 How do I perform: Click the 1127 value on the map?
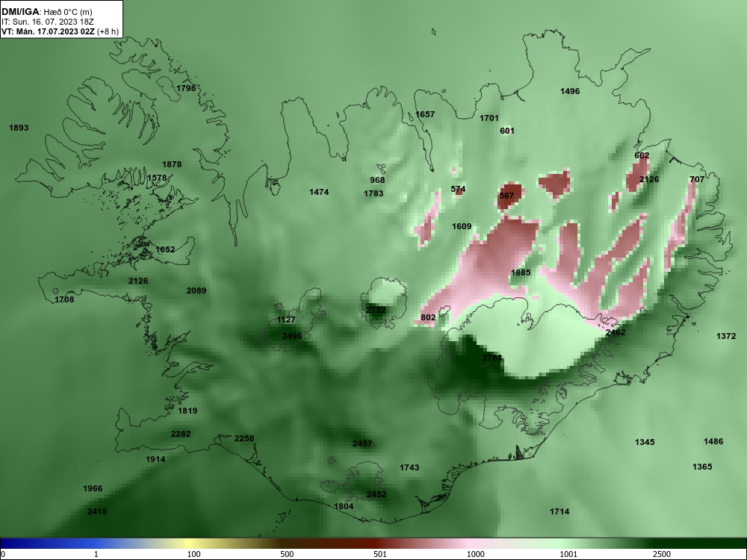[286, 320]
